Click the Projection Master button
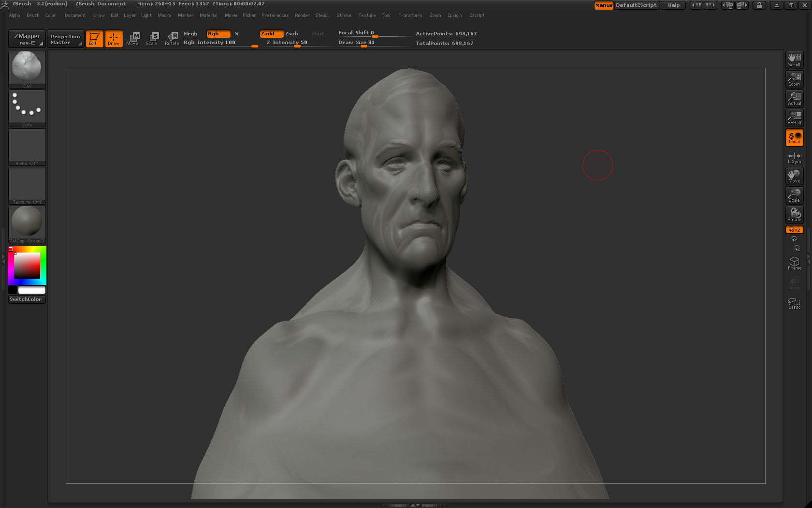This screenshot has width=812, height=508. pos(65,39)
